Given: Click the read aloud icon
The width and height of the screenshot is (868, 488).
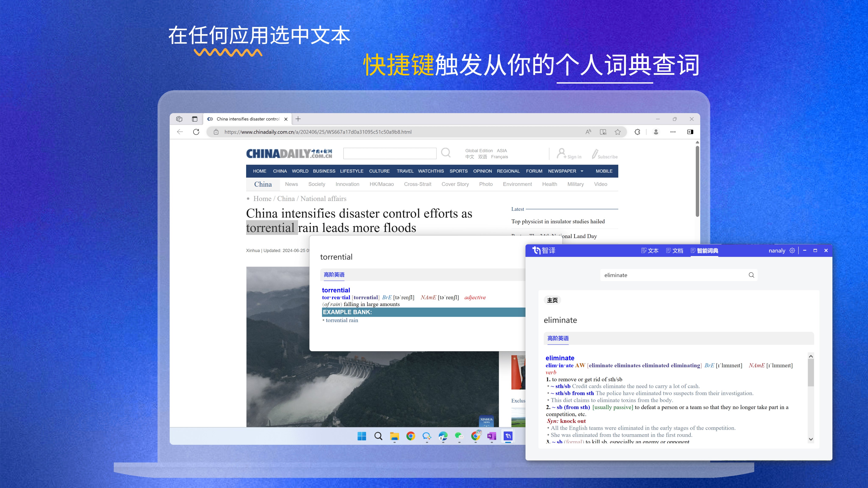Looking at the screenshot, I should pos(588,132).
